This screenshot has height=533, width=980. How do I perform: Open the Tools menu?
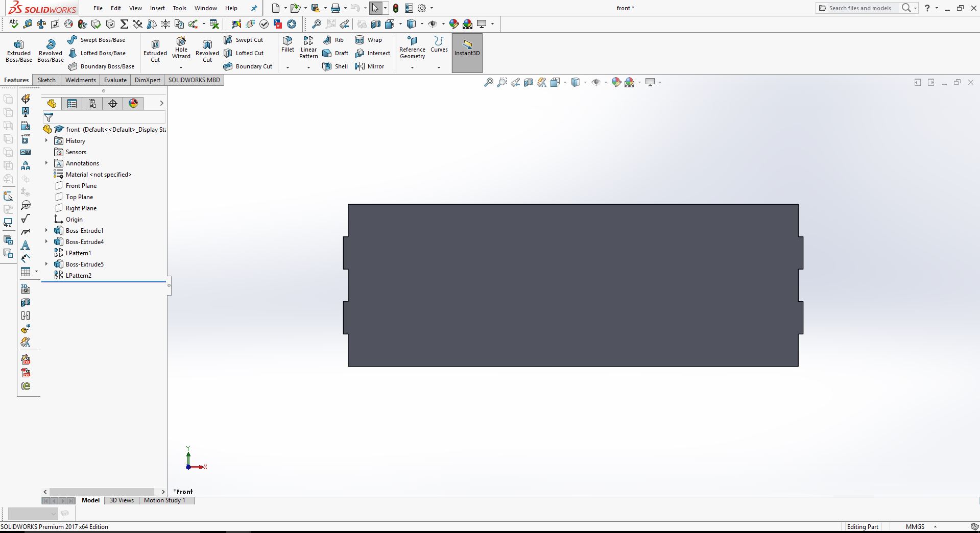(x=179, y=8)
